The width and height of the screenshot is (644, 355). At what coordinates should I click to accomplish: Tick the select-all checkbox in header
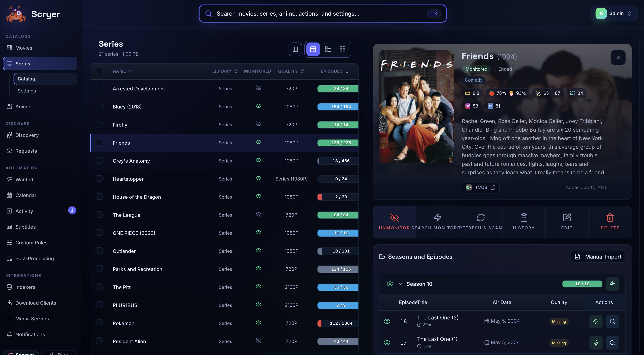point(99,71)
